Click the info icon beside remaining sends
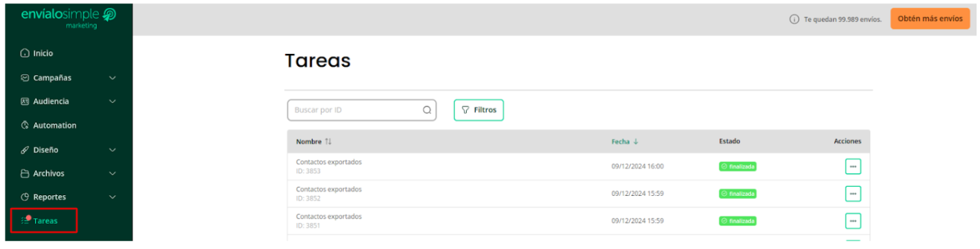 [x=794, y=19]
